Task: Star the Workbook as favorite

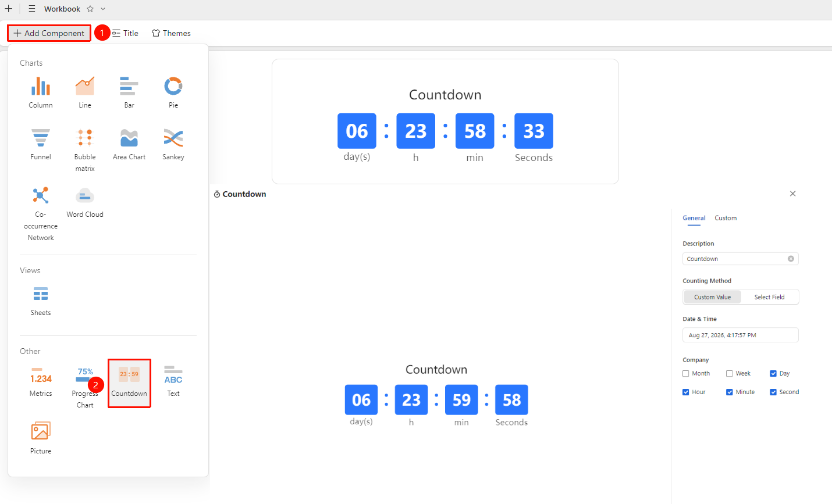Action: [x=90, y=9]
